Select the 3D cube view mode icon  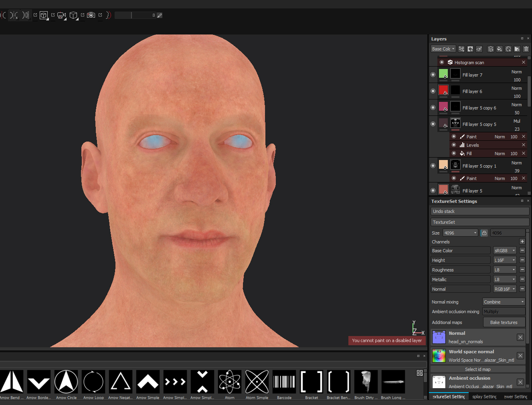click(44, 16)
